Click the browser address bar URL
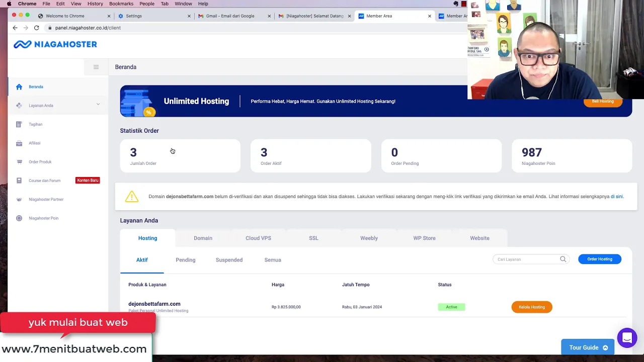644x362 pixels. pos(88,28)
